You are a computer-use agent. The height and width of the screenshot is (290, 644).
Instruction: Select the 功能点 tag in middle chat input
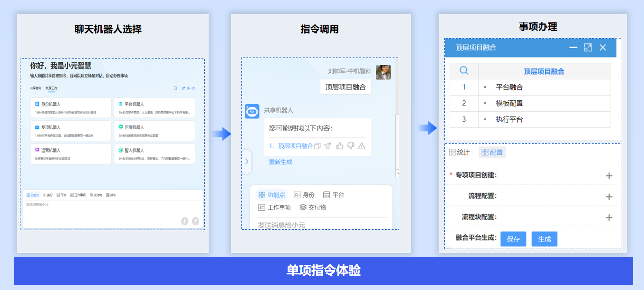point(272,195)
